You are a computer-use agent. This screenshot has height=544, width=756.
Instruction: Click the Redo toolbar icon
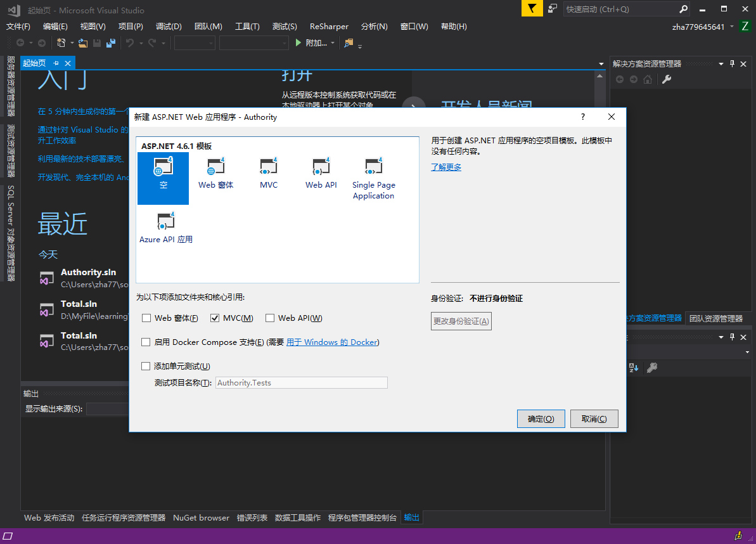152,43
